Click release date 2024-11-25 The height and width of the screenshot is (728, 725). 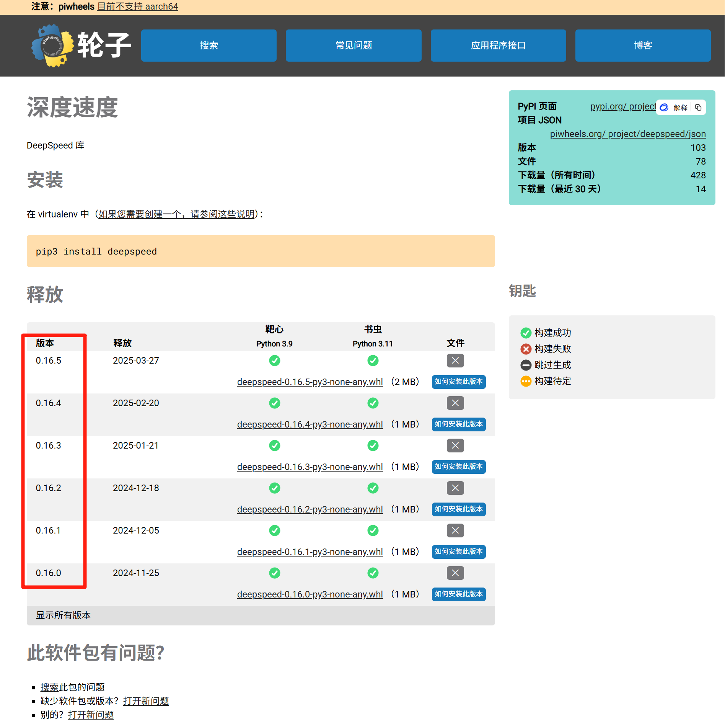[136, 573]
